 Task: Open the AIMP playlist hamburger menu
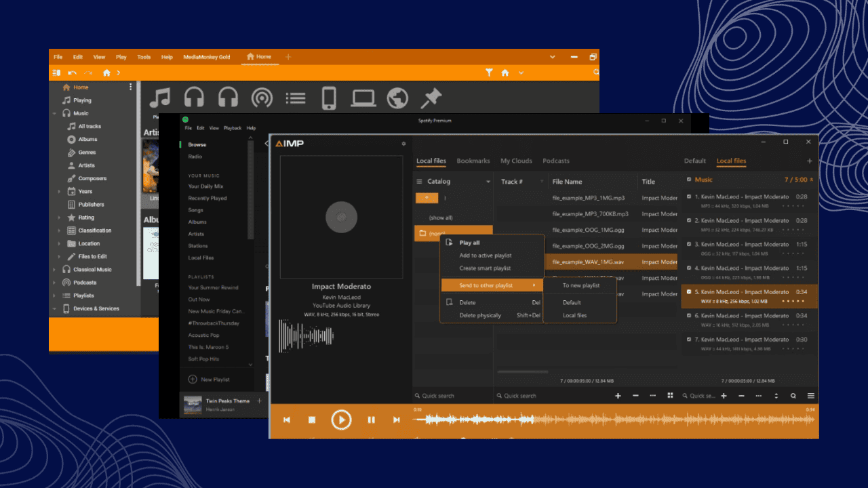pos(810,396)
